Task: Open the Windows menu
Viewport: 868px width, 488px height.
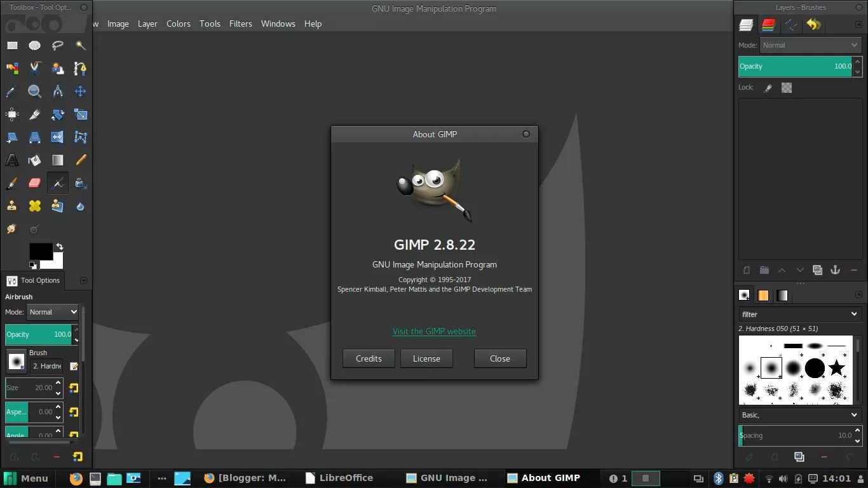Action: coord(278,24)
